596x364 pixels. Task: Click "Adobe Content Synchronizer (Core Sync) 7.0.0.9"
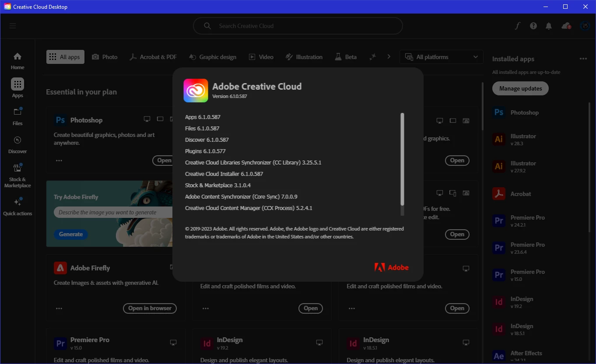pos(241,197)
